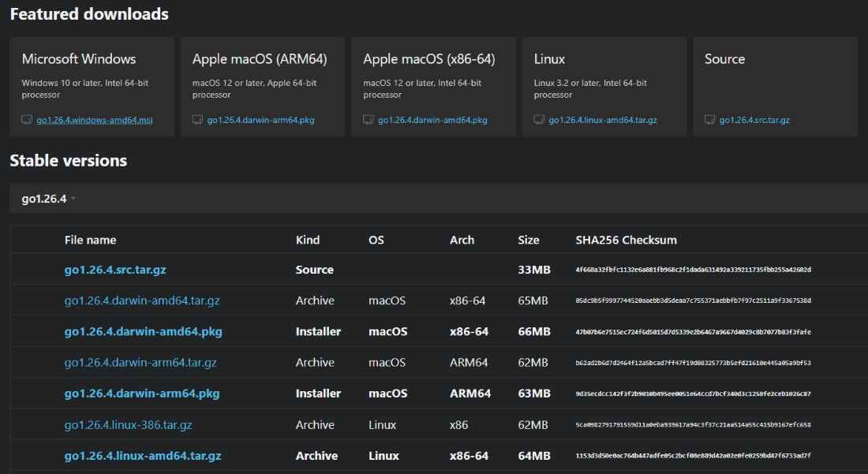The image size is (868, 474).
Task: Select the Apple macOS (x86-64) card title
Action: tap(429, 58)
